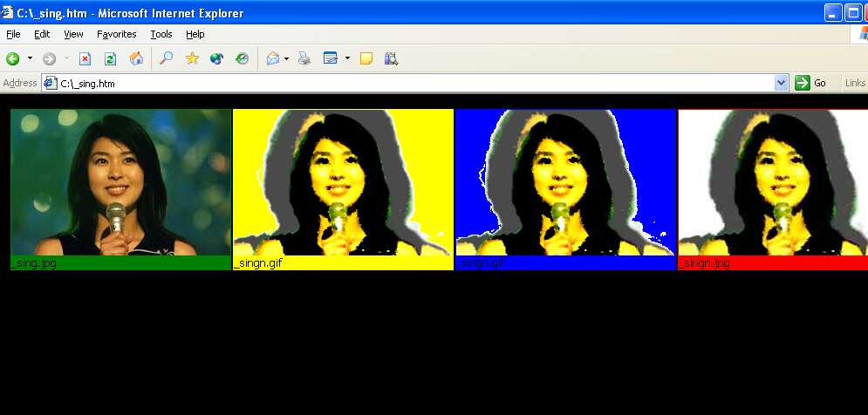Show browsing History panel
This screenshot has width=868, height=415.
242,59
